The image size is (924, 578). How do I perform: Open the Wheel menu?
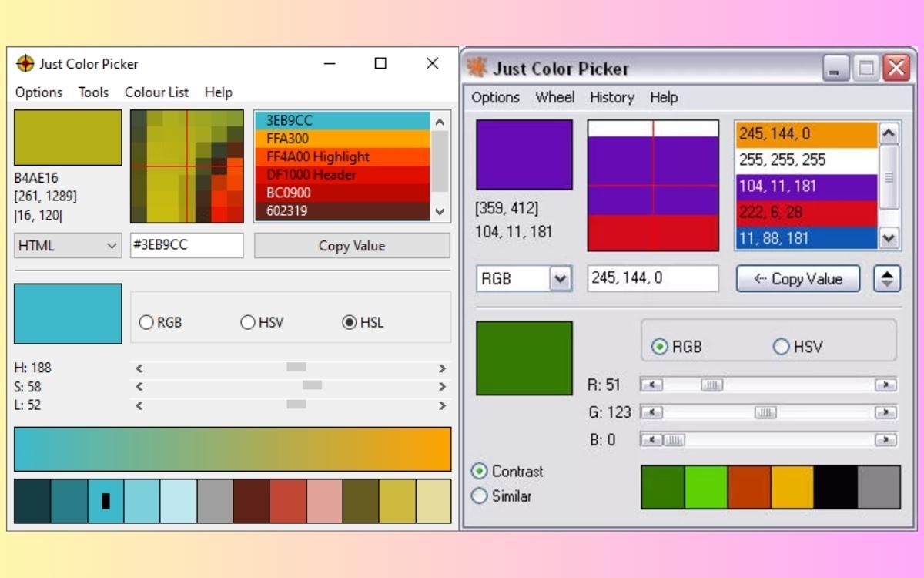555,97
